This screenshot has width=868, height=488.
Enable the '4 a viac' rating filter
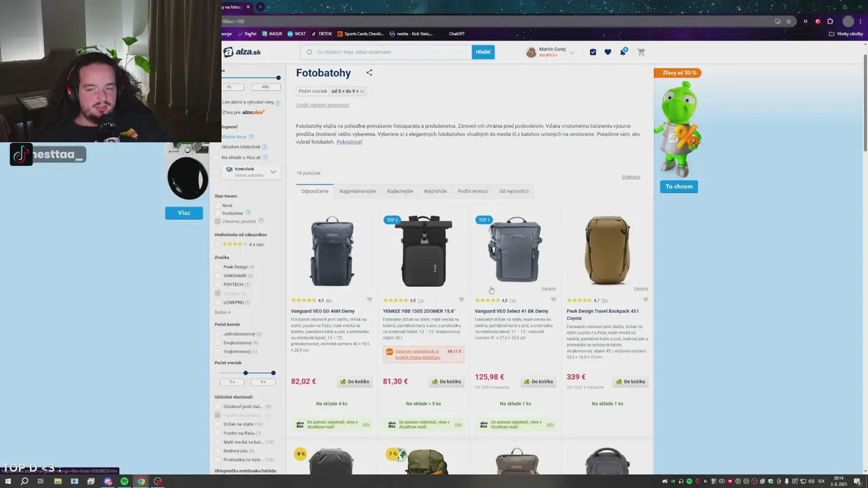218,244
